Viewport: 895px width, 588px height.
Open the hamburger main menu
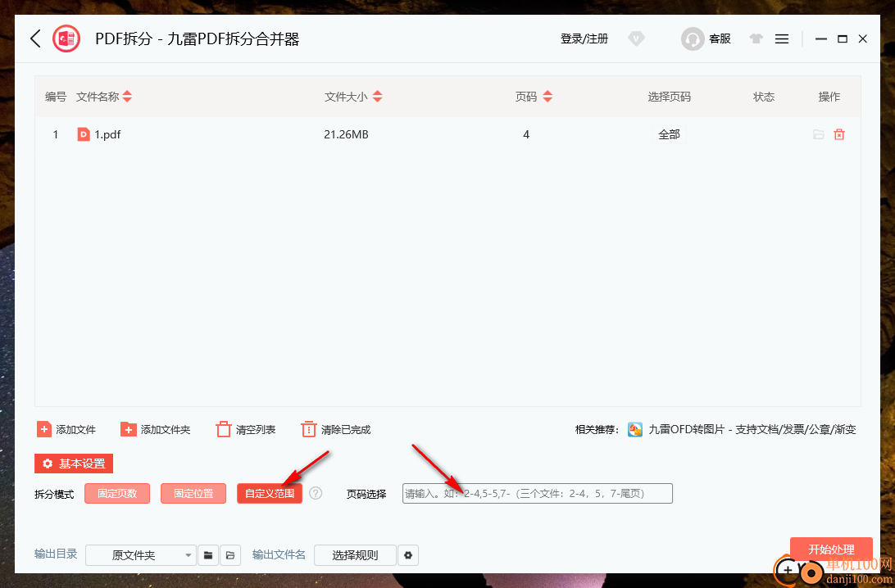pos(782,38)
